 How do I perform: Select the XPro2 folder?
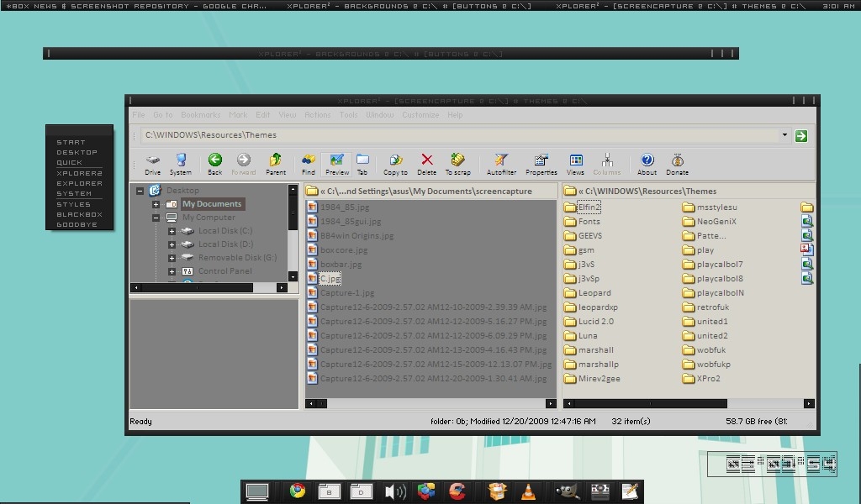(x=708, y=378)
